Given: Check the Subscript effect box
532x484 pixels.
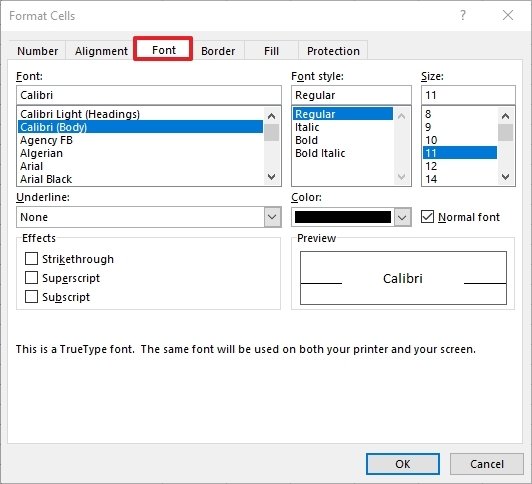Looking at the screenshot, I should (31, 296).
